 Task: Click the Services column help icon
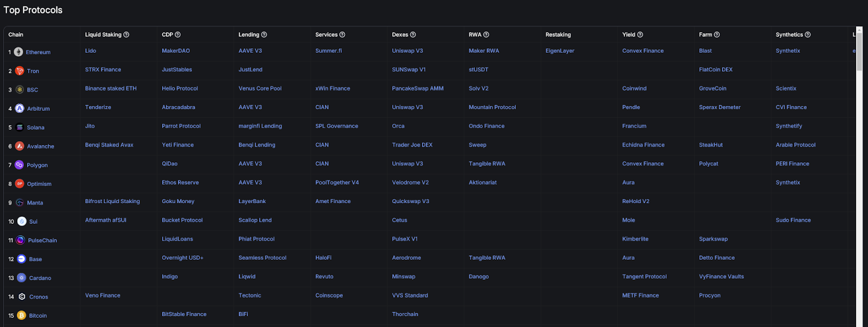click(x=342, y=35)
